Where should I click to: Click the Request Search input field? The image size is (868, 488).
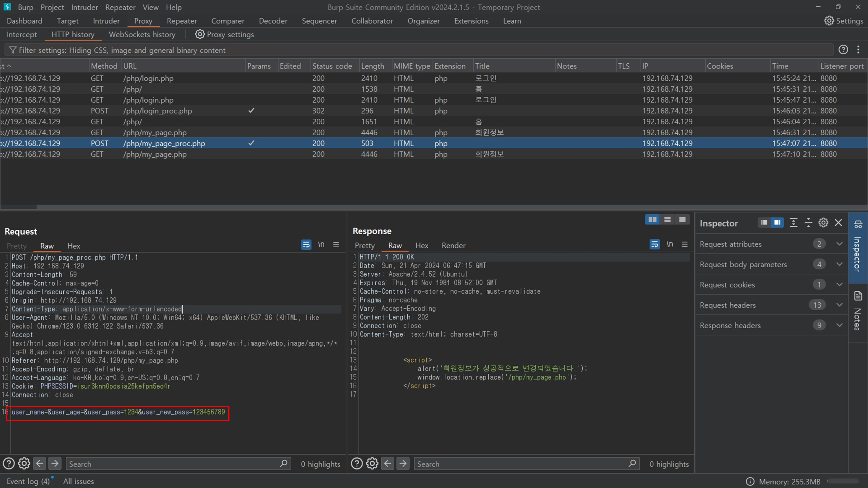pos(178,464)
